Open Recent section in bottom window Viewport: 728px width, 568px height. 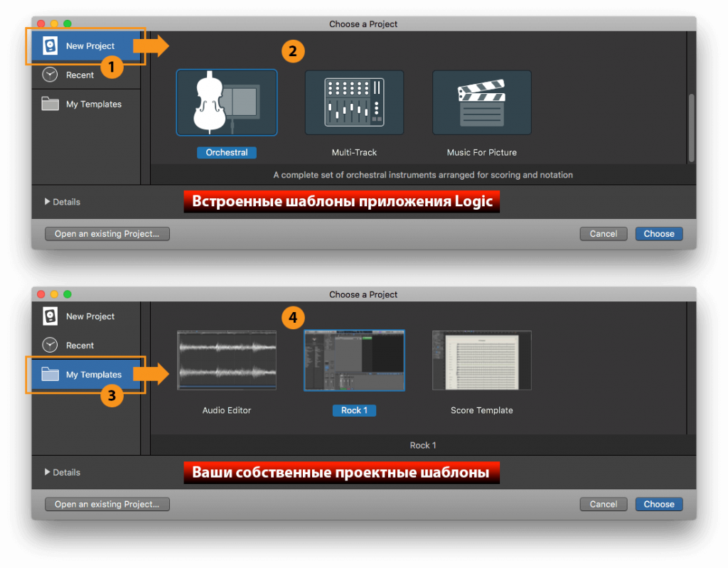pos(86,345)
